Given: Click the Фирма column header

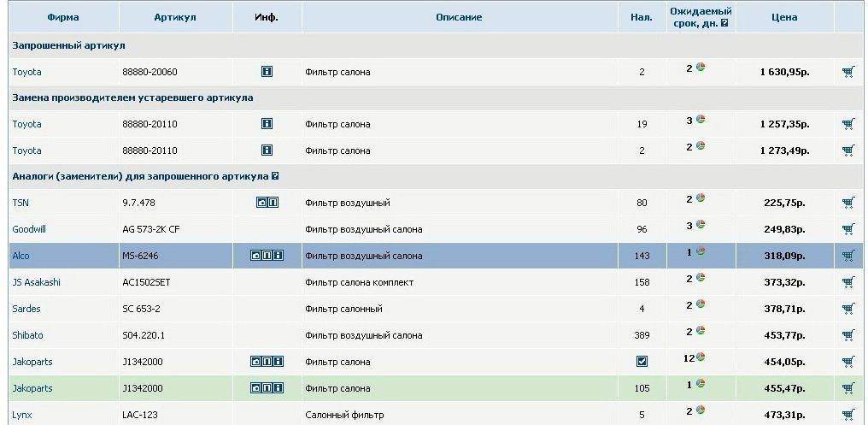Looking at the screenshot, I should click(x=63, y=17).
